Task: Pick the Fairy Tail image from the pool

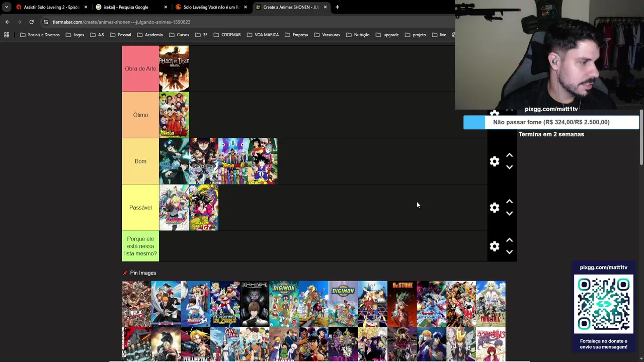Action: pos(491,304)
